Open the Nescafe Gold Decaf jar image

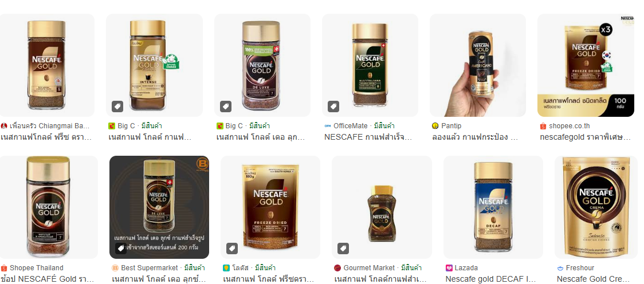[x=493, y=207]
